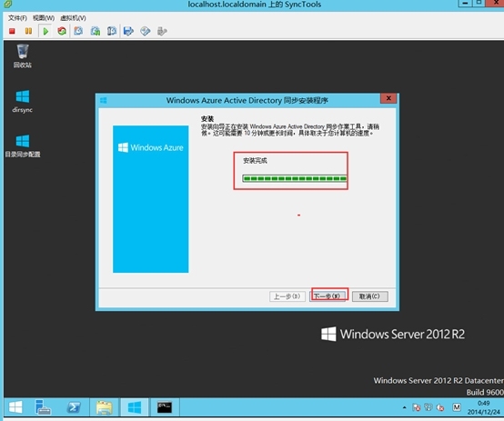Click the installer title bar window icon
The width and height of the screenshot is (504, 421).
[x=104, y=101]
